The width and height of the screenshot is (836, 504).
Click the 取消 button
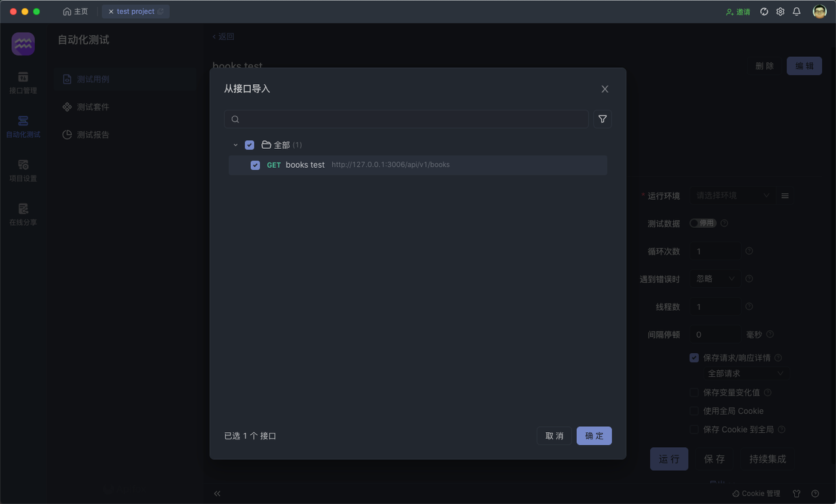(x=555, y=435)
